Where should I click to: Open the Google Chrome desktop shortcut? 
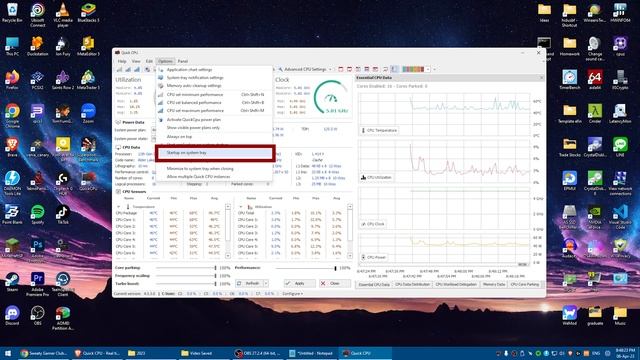coord(12,116)
